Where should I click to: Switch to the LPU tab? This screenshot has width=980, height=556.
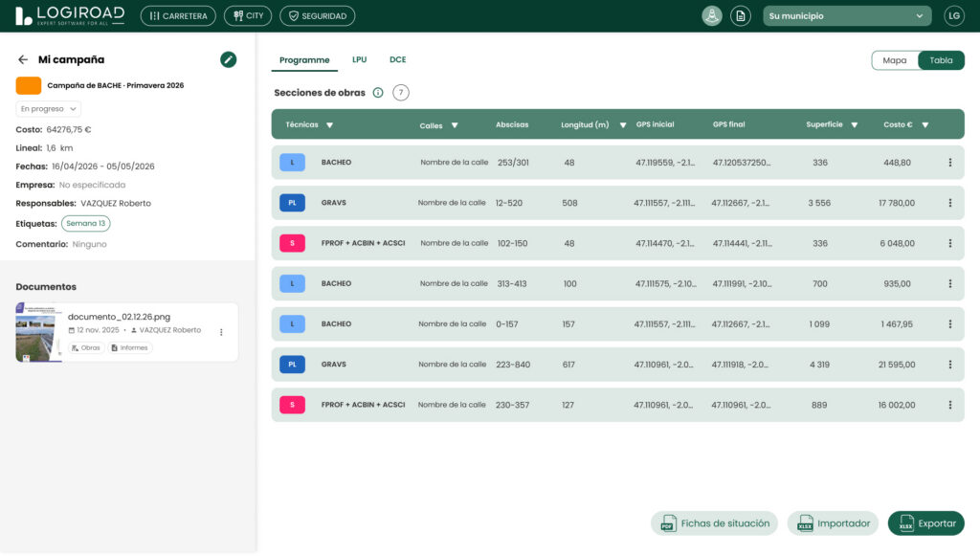[360, 60]
